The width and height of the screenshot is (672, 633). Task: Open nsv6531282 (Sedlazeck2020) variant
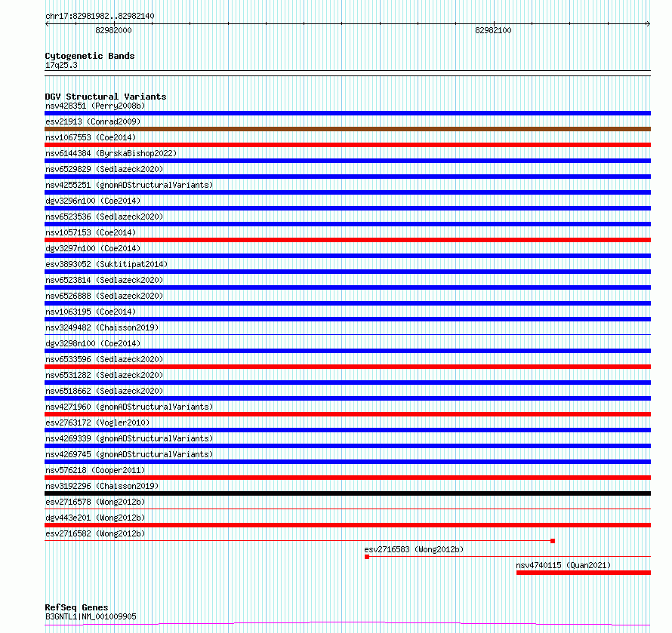(104, 375)
